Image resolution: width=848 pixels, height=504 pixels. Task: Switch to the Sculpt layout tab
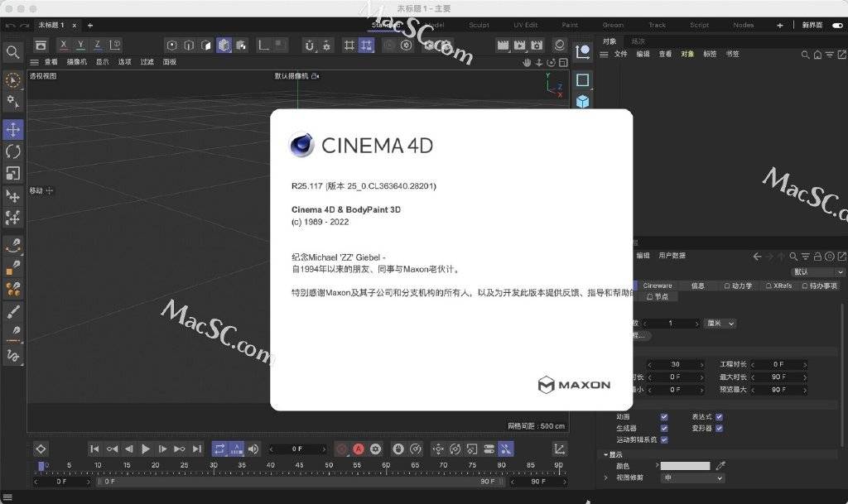[479, 26]
